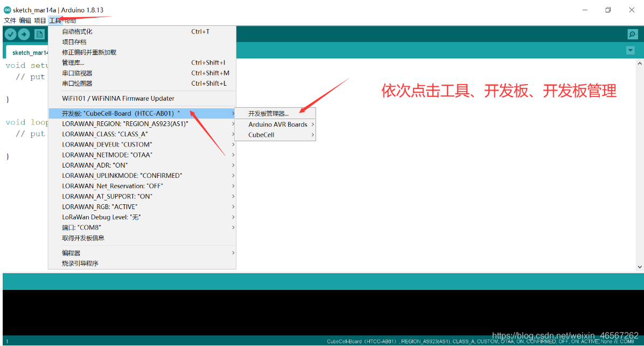Choose 自动格式化 from the menu
This screenshot has width=644, height=346.
tap(142, 31)
